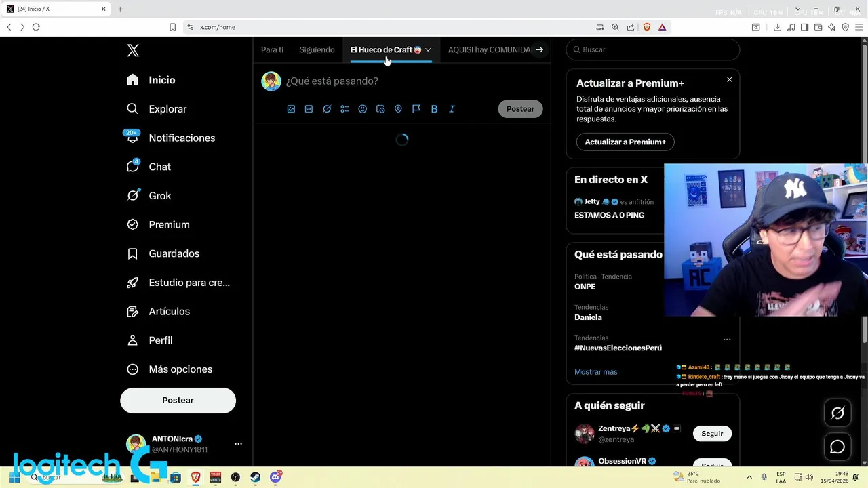Click flag icon in composer toolbar

pyautogui.click(x=416, y=109)
